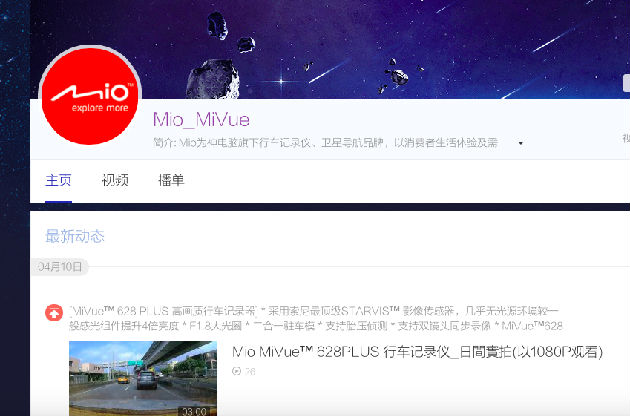
Task: Open the dashcam road video thumbnail
Action: [x=143, y=379]
